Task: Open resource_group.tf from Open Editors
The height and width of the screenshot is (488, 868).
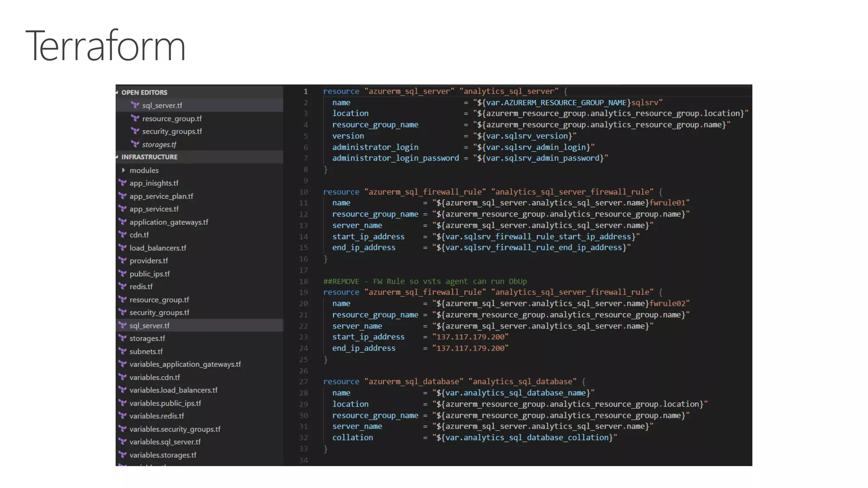Action: 172,119
